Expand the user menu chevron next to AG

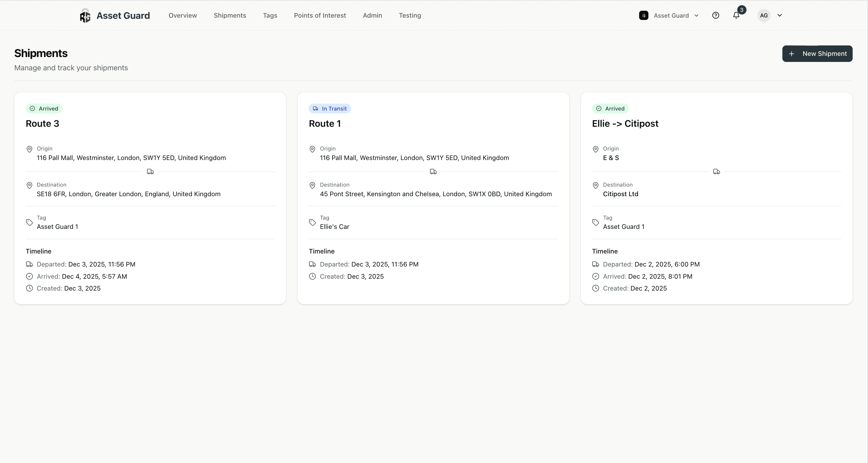pos(779,16)
